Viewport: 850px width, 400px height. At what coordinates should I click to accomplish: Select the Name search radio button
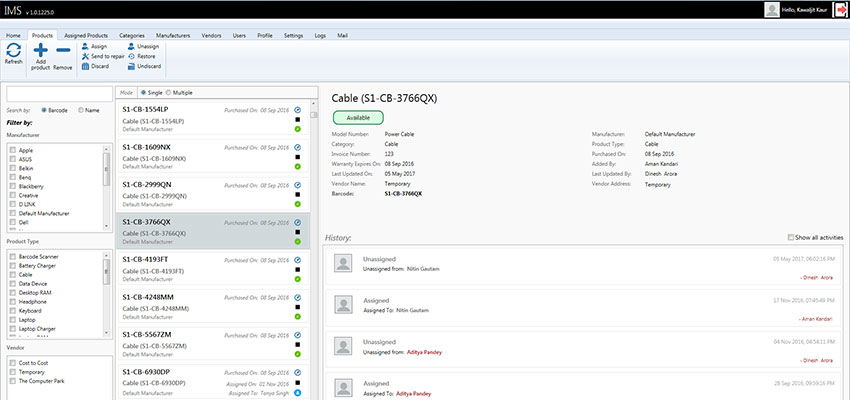tap(81, 110)
